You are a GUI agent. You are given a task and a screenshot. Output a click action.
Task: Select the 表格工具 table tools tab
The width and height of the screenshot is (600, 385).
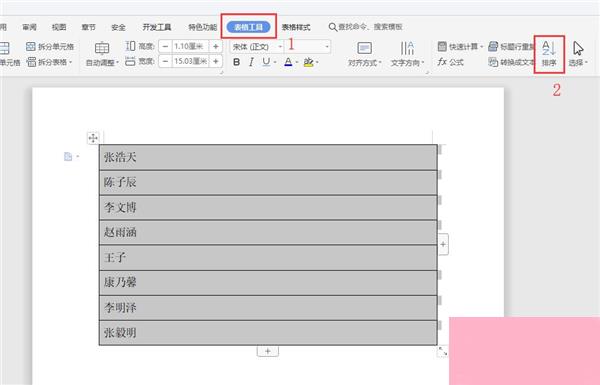point(248,27)
